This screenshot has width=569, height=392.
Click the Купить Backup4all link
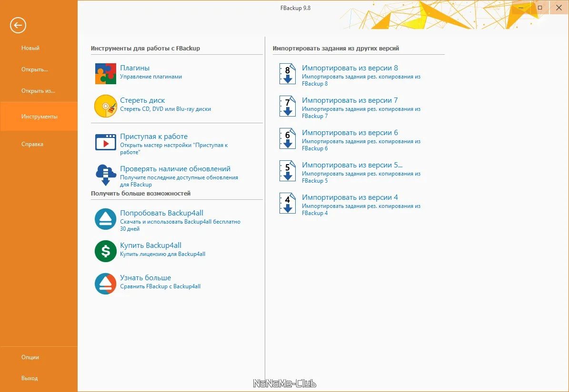pos(150,245)
